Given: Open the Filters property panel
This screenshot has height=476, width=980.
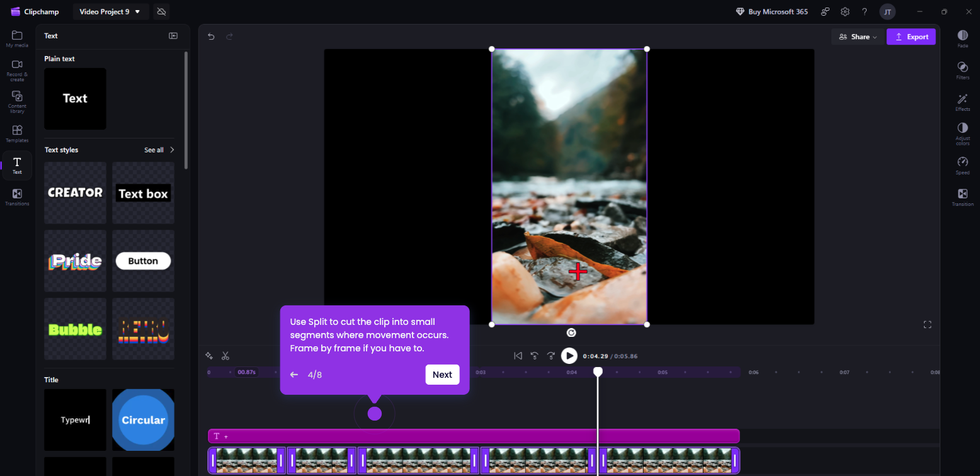Looking at the screenshot, I should click(x=962, y=70).
